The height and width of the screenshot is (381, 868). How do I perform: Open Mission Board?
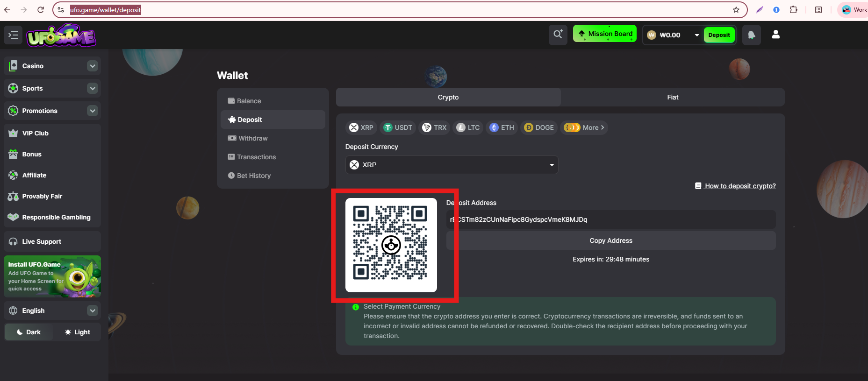pyautogui.click(x=605, y=34)
